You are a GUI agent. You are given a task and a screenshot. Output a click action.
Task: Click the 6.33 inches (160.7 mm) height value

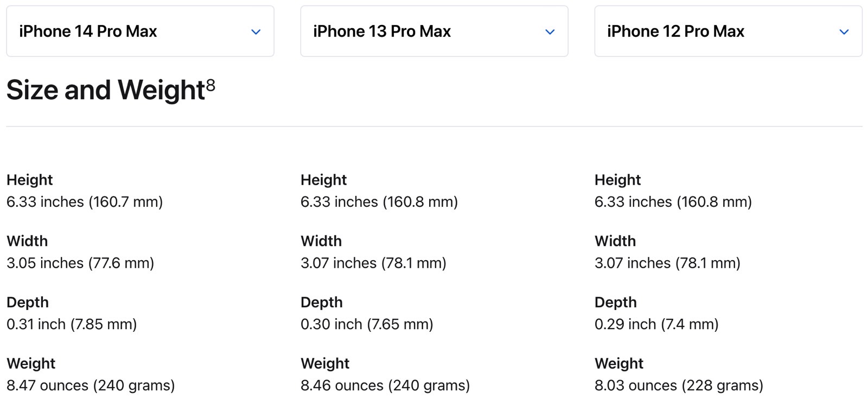click(x=85, y=202)
